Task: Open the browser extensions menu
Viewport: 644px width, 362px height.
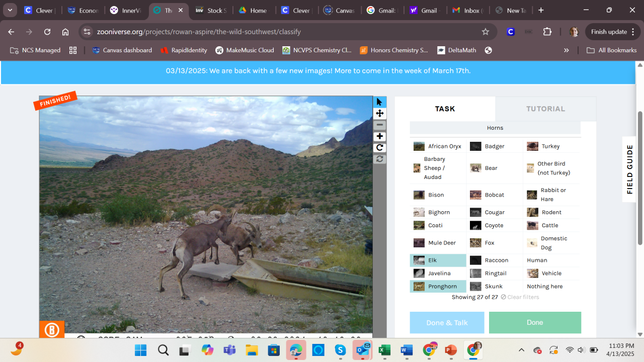Action: pos(547,32)
